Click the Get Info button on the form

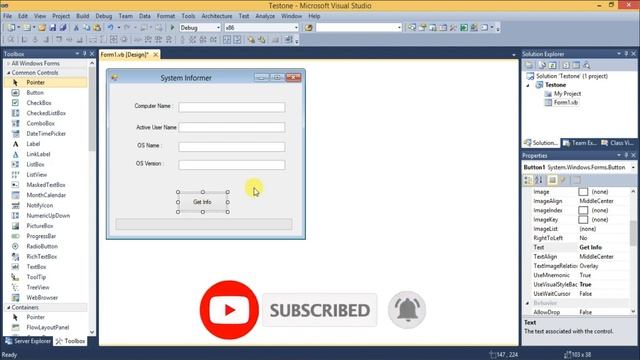(x=202, y=202)
